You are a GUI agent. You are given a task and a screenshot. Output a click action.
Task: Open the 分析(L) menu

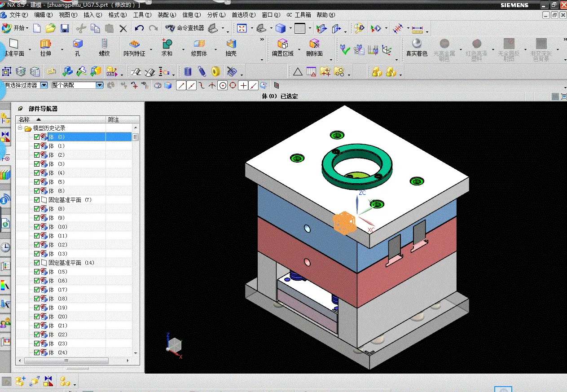[x=216, y=15]
